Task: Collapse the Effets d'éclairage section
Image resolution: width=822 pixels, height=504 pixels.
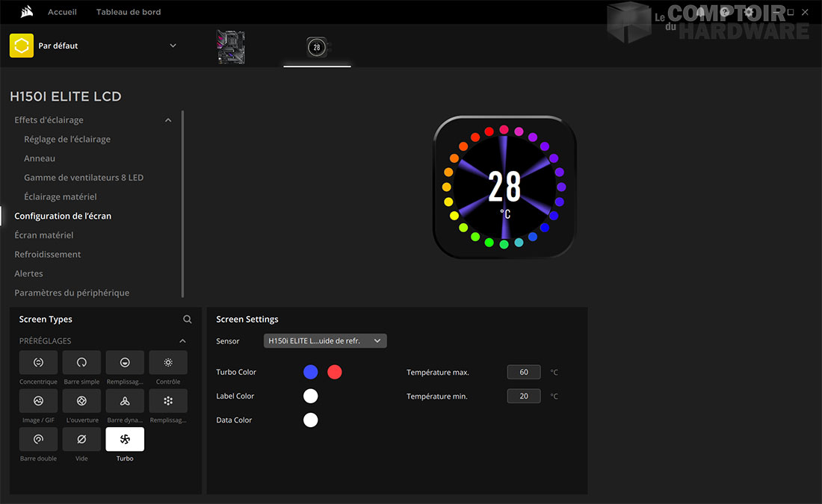Action: pos(168,120)
